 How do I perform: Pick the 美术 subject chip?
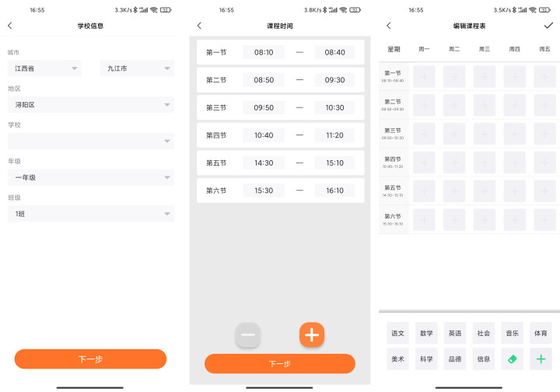click(397, 359)
